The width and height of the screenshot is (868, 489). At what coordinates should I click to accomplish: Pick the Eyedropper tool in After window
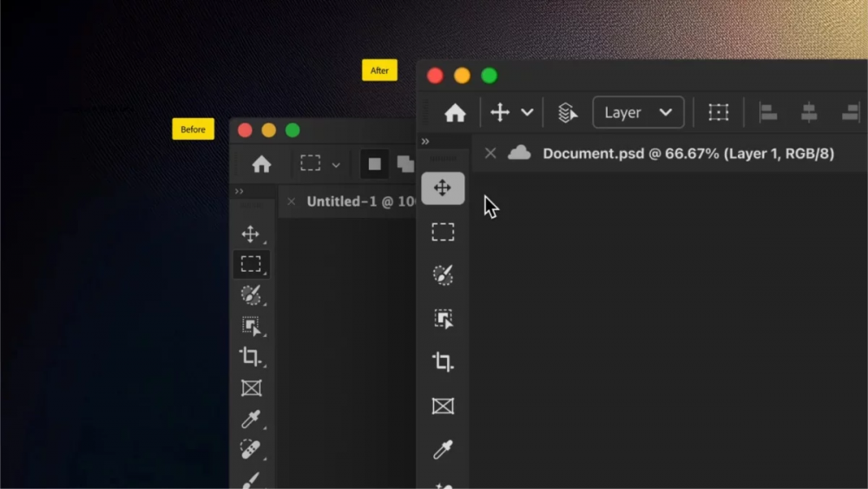[443, 449]
